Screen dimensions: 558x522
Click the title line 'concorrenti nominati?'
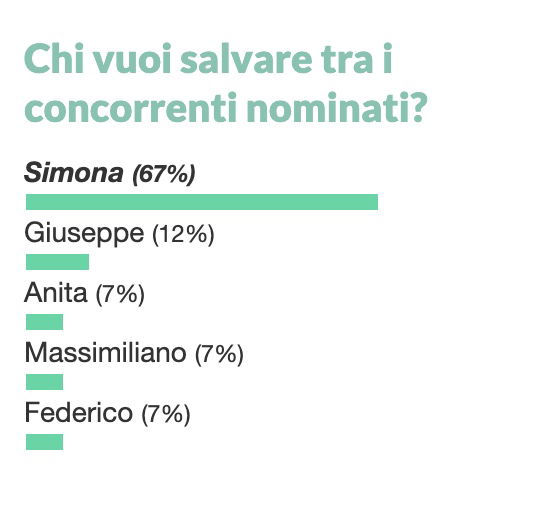225,108
